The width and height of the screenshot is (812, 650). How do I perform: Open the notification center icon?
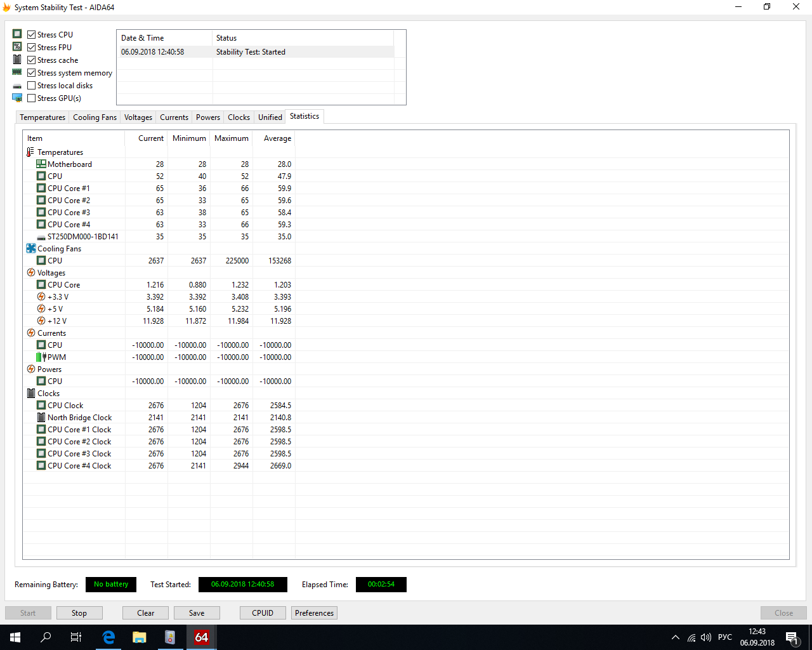coord(792,637)
